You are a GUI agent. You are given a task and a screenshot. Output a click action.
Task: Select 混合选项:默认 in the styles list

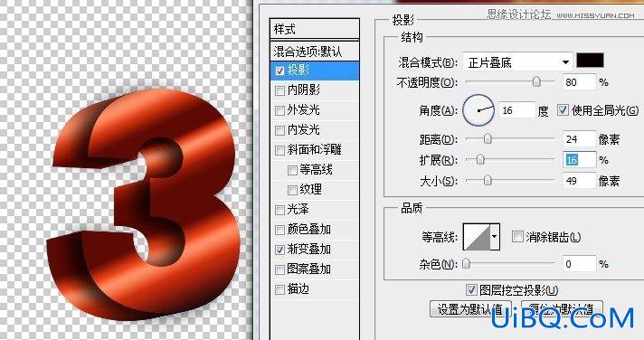[315, 52]
